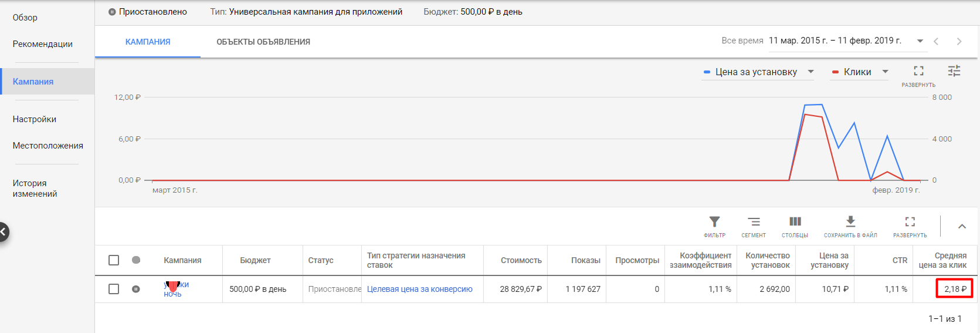The image size is (980, 333).
Task: Click the budget cell 500,00 ₽ в день
Action: click(x=257, y=289)
